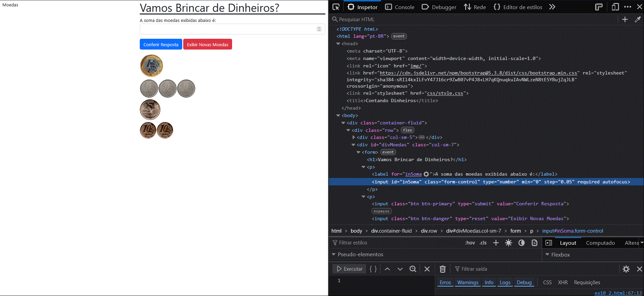
Task: Open the Computado tab
Action: (x=600, y=243)
